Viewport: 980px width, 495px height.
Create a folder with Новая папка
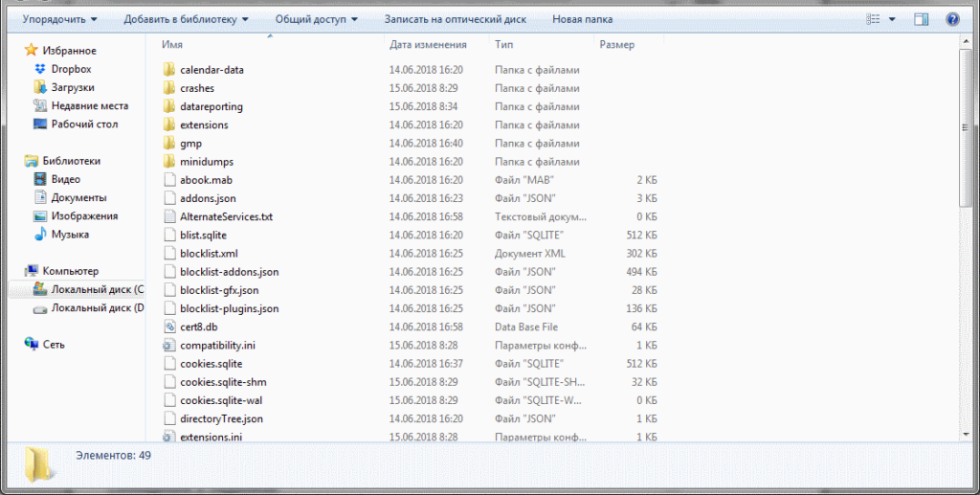point(583,19)
